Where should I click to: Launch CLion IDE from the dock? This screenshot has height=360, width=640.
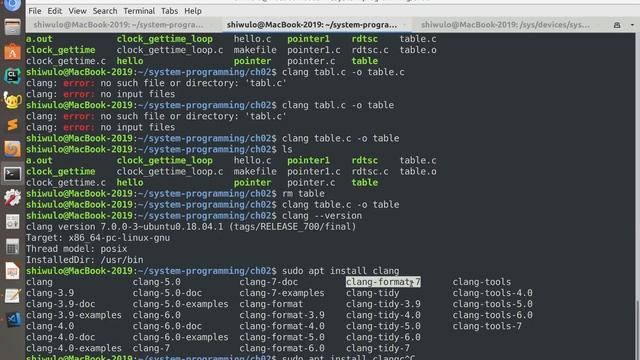pyautogui.click(x=12, y=76)
